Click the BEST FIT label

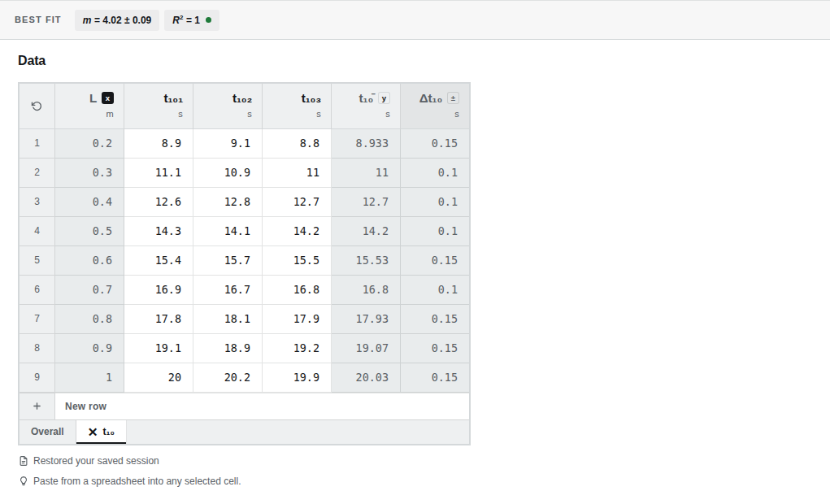(x=37, y=20)
